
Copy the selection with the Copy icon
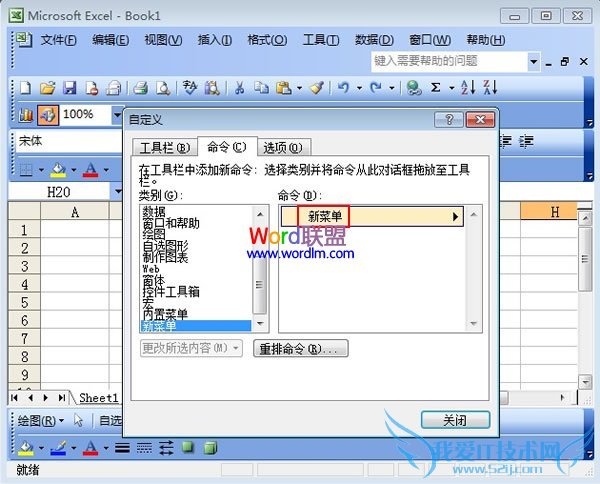click(262, 88)
